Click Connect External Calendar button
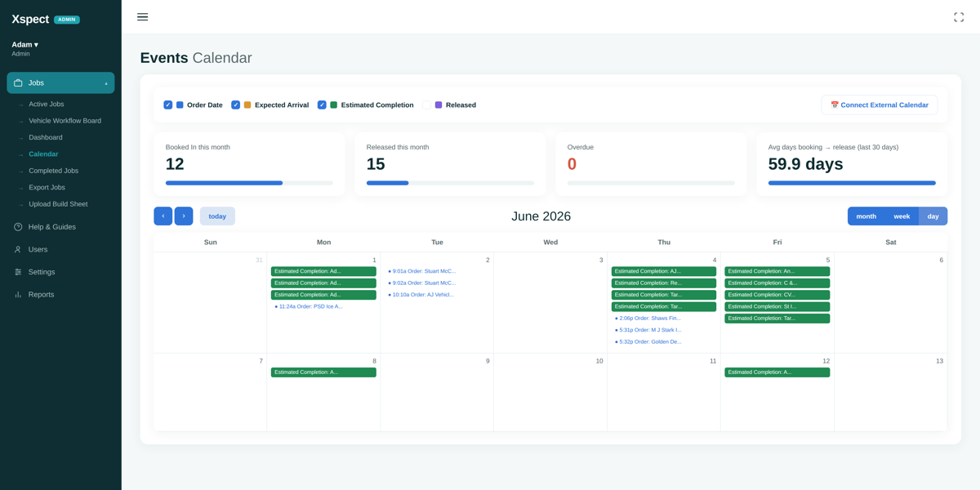 coord(880,105)
